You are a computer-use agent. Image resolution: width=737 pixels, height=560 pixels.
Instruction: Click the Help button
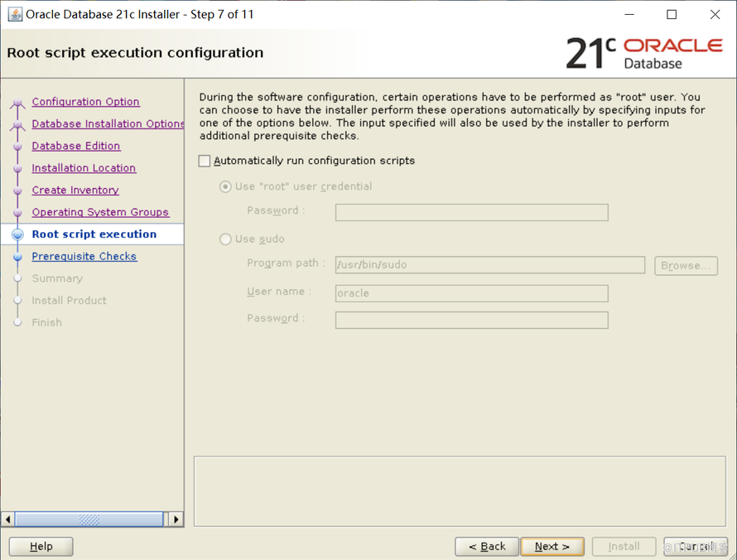click(x=41, y=547)
